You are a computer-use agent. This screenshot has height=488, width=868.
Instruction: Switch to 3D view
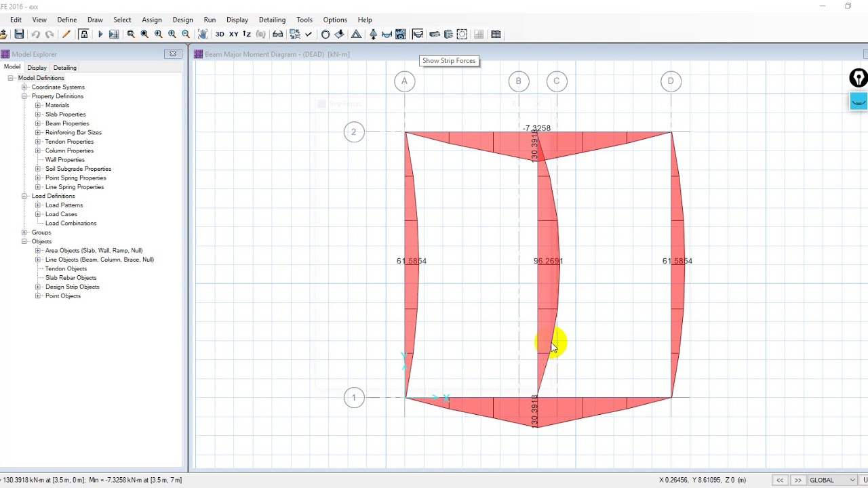point(220,35)
